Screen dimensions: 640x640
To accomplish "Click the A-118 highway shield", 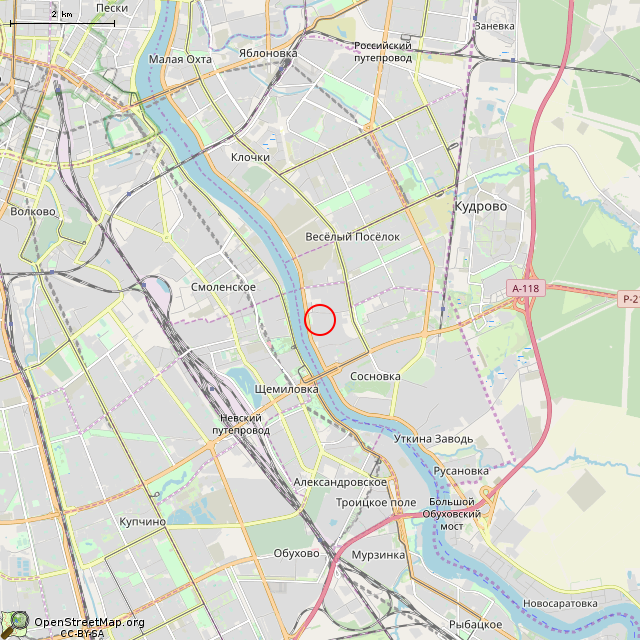I will pyautogui.click(x=526, y=289).
